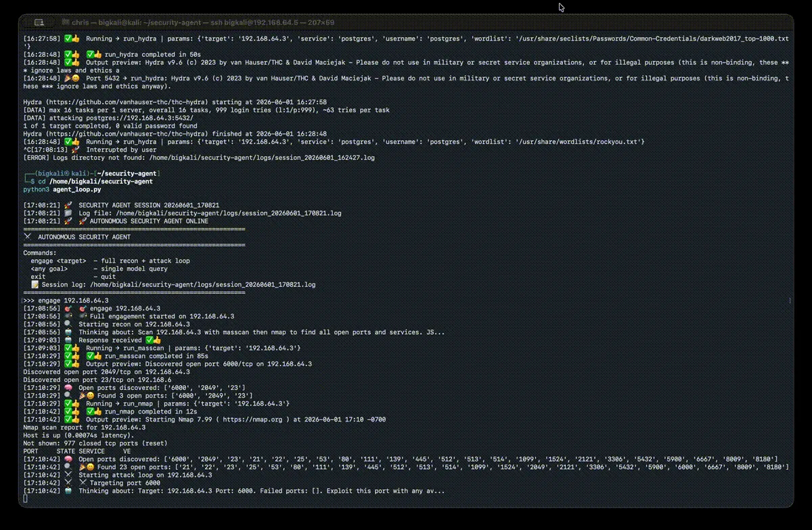812x530 pixels.
Task: Click the text 'run_hydra completed in 50s'
Action: click(x=154, y=54)
